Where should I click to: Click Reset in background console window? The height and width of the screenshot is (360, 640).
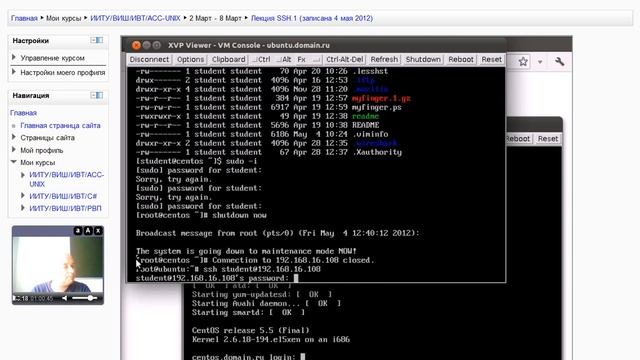(547, 139)
